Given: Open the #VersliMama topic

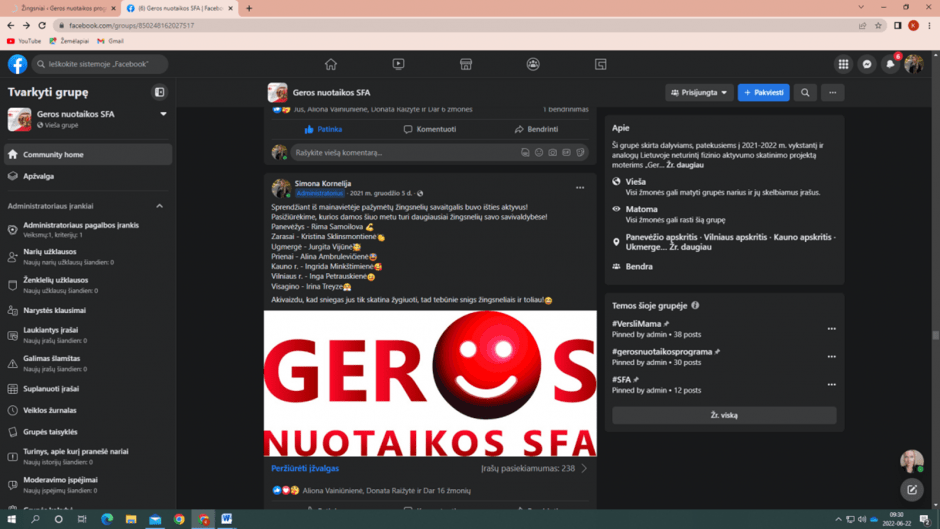Looking at the screenshot, I should click(x=636, y=324).
